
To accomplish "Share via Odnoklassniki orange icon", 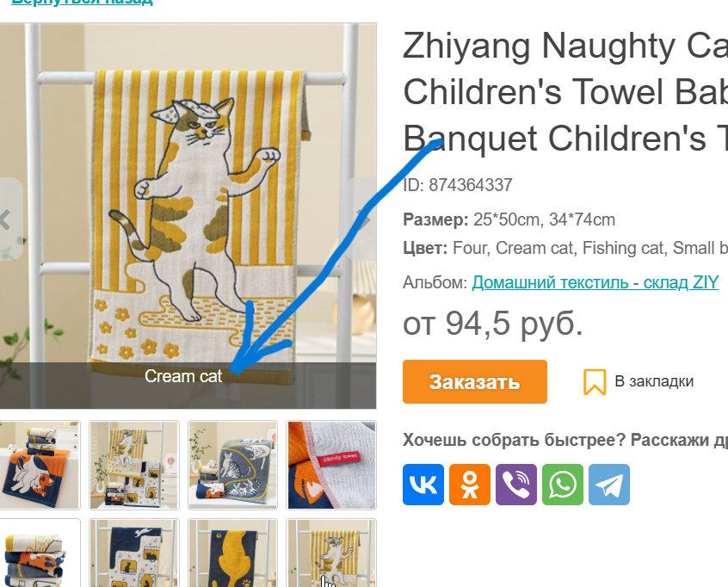I will (x=469, y=485).
